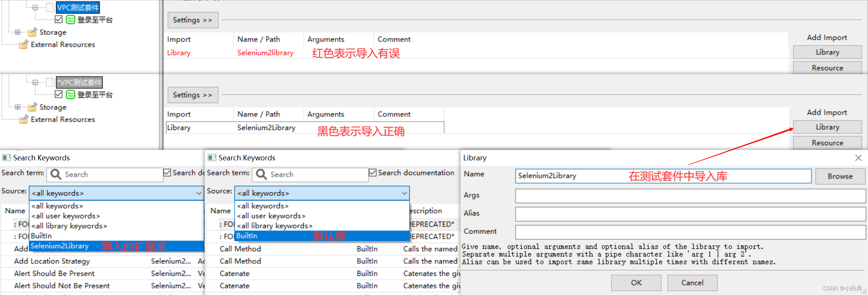
Task: Select Selenium2Library in left Source dropdown list
Action: point(117,246)
